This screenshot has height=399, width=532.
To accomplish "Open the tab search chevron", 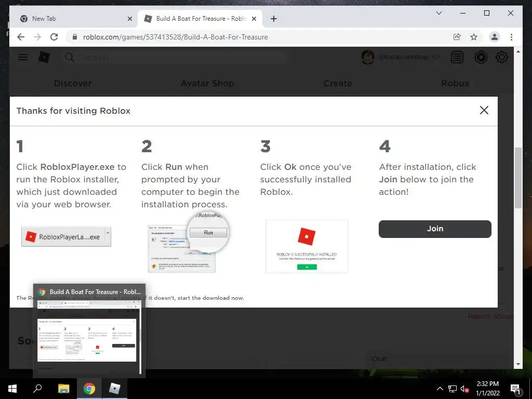I will (438, 13).
